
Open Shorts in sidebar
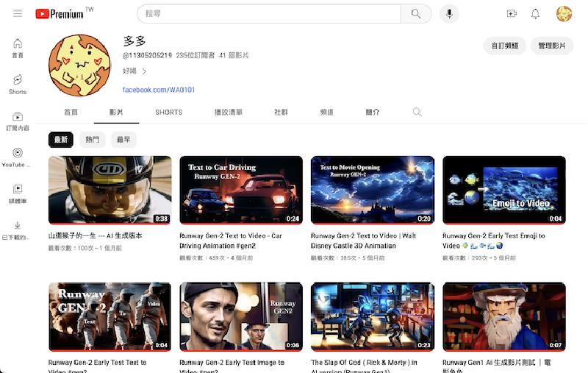pyautogui.click(x=18, y=85)
